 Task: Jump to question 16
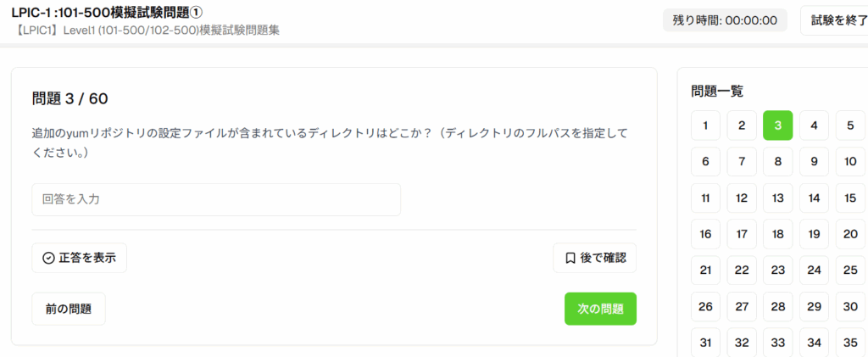pyautogui.click(x=705, y=234)
